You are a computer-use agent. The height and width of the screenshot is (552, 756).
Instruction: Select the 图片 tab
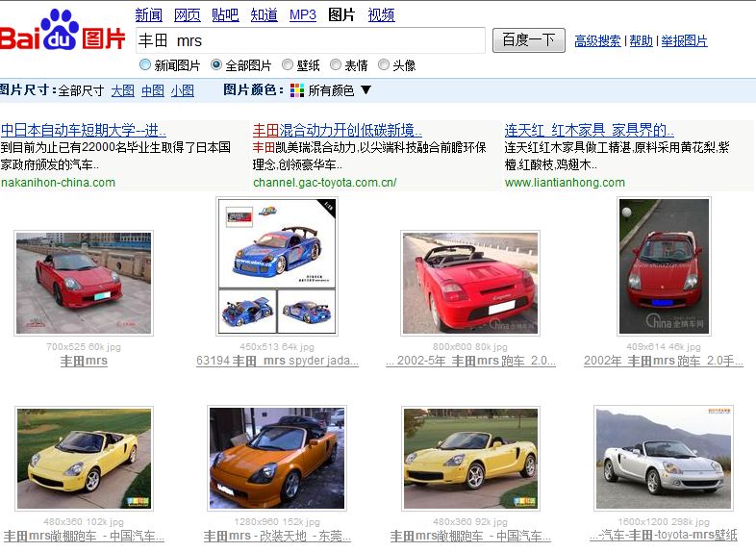(341, 15)
